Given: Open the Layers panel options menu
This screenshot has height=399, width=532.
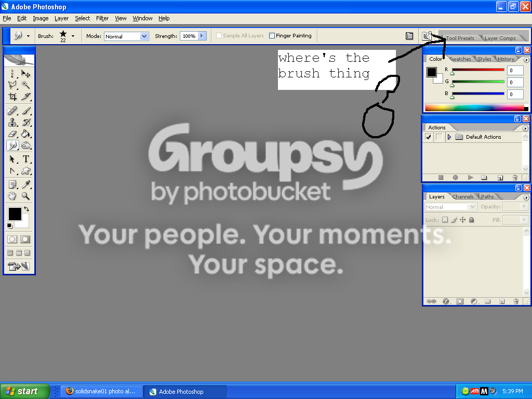Looking at the screenshot, I should (526, 197).
